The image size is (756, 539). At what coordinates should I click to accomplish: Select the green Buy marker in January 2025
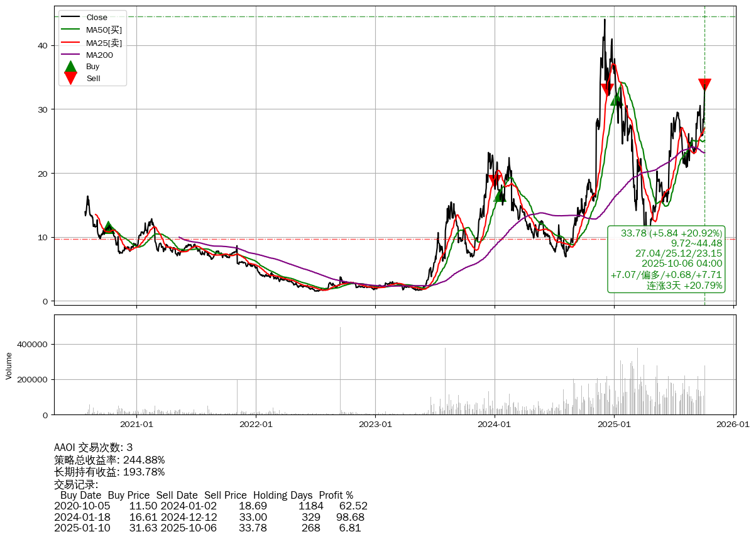(x=617, y=98)
